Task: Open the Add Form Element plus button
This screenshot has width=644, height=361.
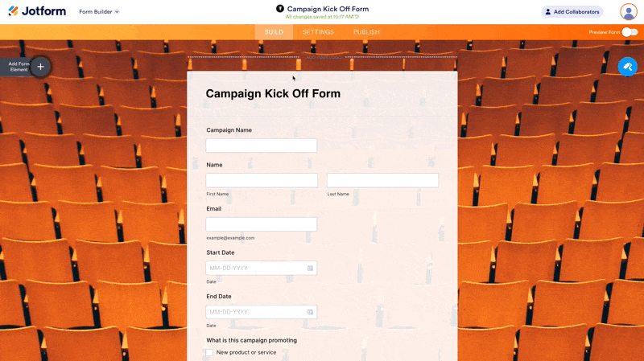Action: click(x=40, y=67)
